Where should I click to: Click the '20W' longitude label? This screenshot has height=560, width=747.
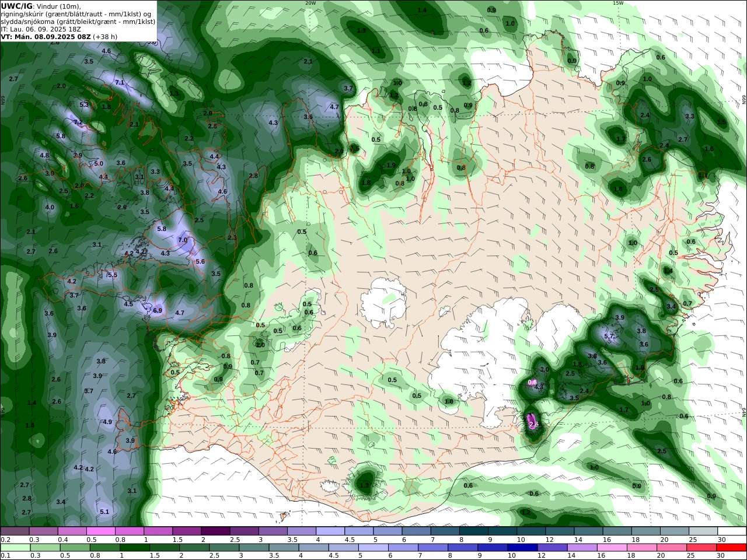pyautogui.click(x=310, y=3)
